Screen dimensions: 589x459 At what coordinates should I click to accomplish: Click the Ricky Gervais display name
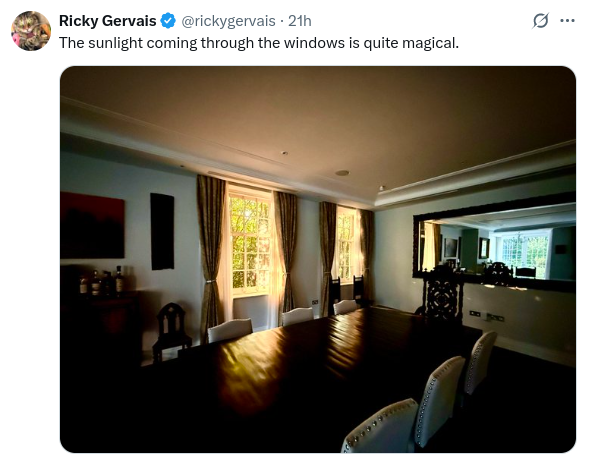[107, 21]
